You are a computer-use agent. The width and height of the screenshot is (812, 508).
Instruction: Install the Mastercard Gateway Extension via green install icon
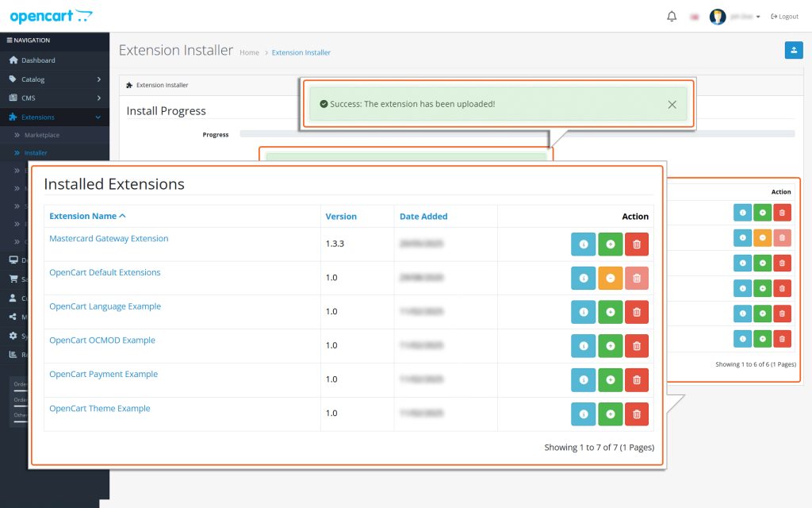(610, 244)
